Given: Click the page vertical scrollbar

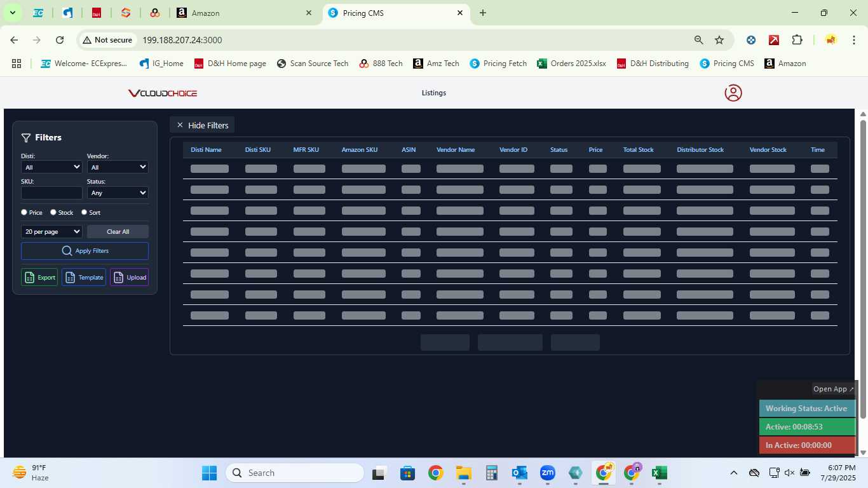Looking at the screenshot, I should pos(863,269).
